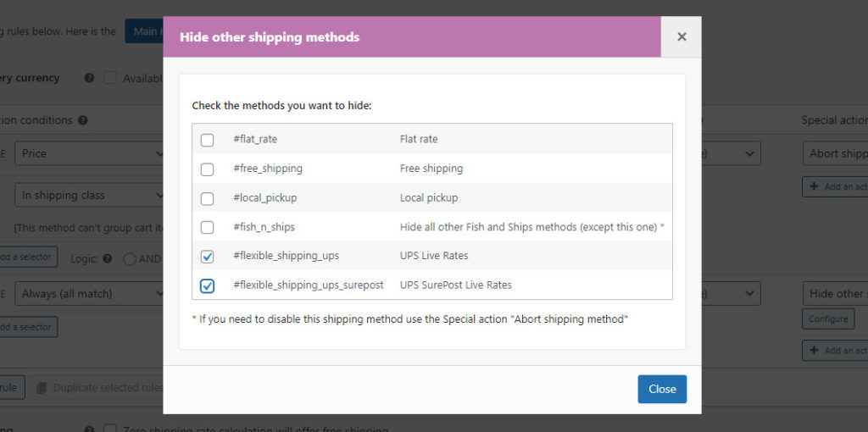Image resolution: width=868 pixels, height=432 pixels.
Task: Click the Free shipping label text
Action: (x=431, y=169)
